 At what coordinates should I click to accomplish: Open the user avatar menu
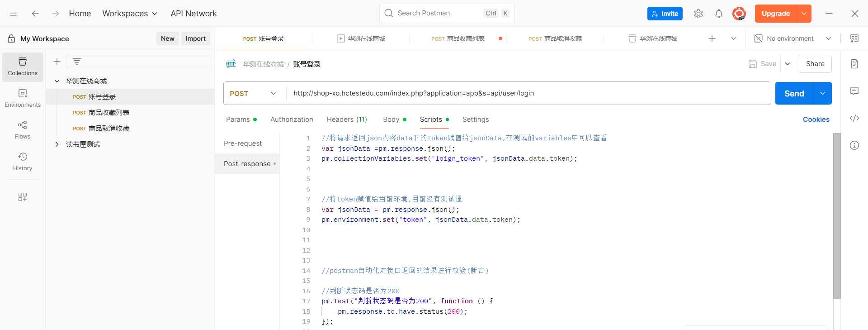[739, 14]
